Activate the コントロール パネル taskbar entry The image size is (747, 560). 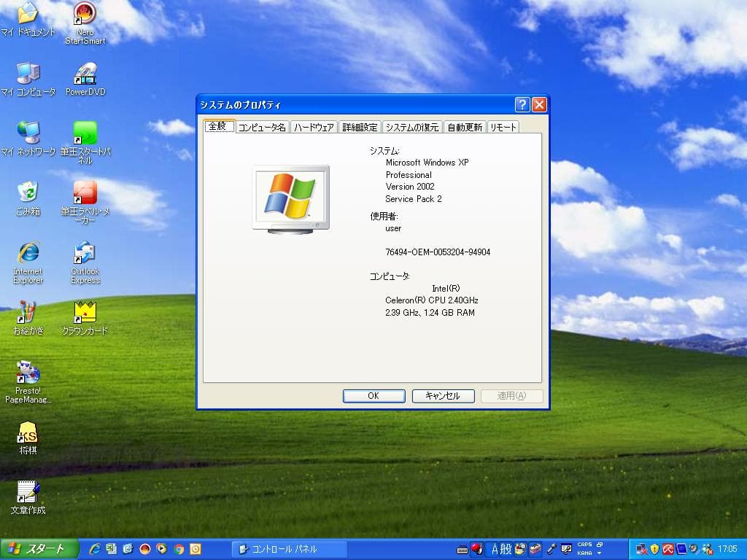(289, 548)
